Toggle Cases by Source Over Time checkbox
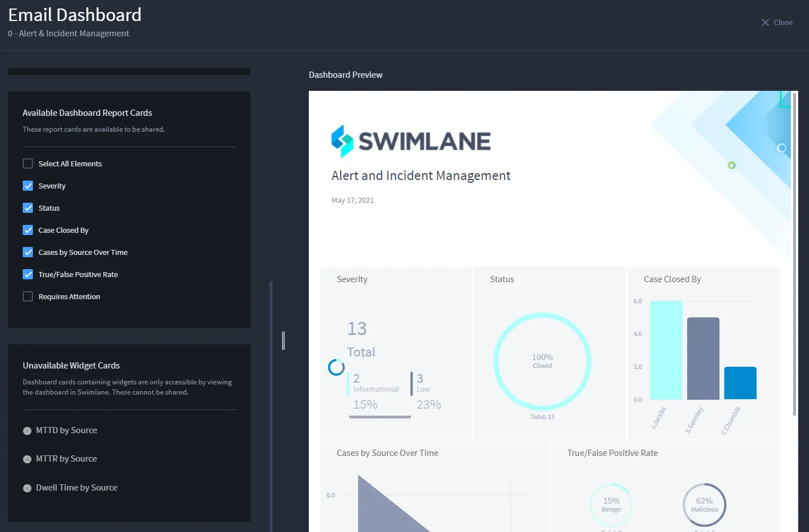809x532 pixels. (x=28, y=252)
